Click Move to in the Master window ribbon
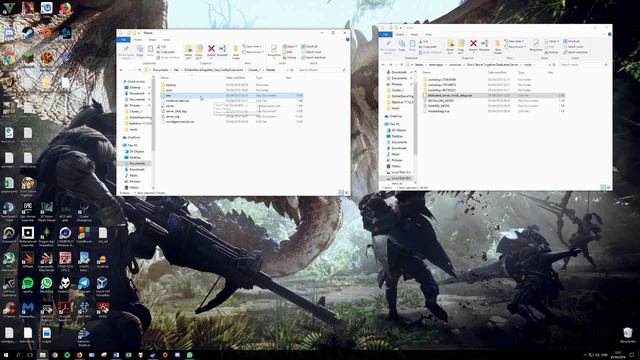Screen dimensions: 640x360 pyautogui.click(x=188, y=51)
